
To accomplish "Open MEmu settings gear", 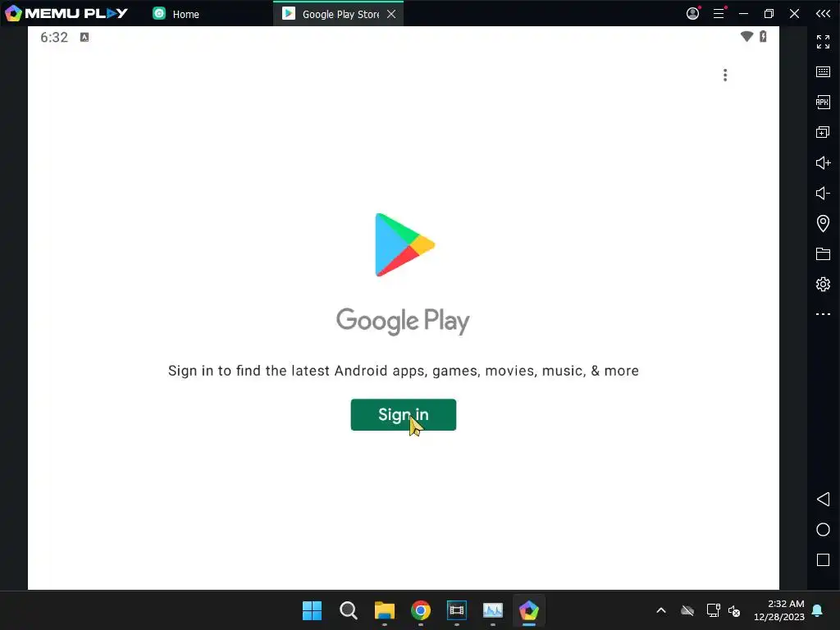I will pyautogui.click(x=823, y=284).
